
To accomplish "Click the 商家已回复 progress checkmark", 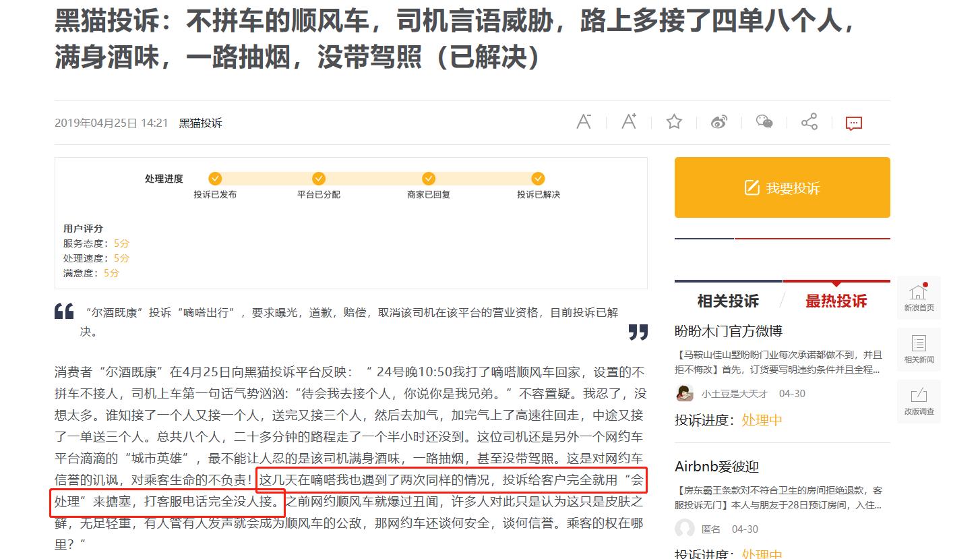I will (x=428, y=179).
